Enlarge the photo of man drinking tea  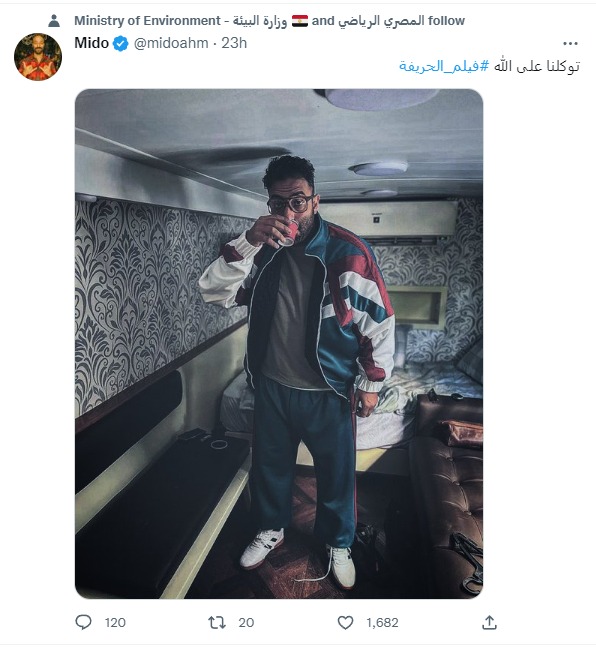coord(279,344)
